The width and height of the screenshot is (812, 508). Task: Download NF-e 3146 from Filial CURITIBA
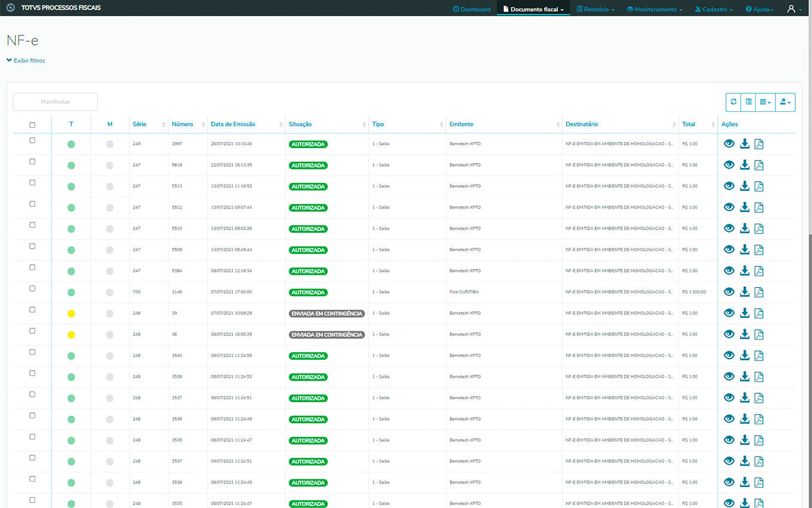click(x=745, y=292)
